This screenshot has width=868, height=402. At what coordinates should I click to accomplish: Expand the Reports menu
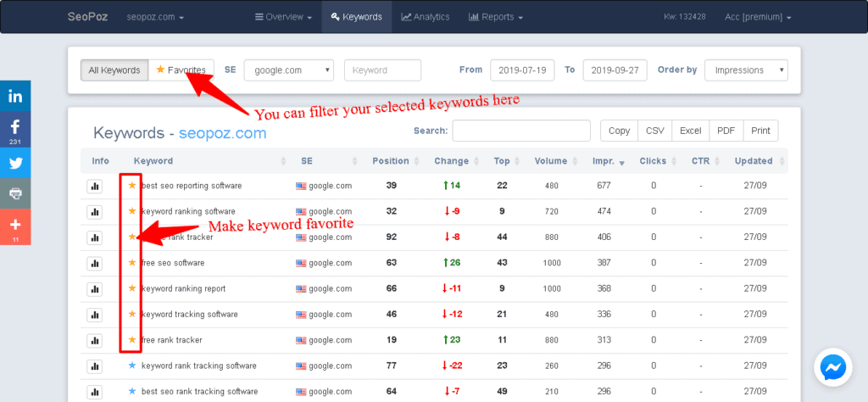[495, 17]
